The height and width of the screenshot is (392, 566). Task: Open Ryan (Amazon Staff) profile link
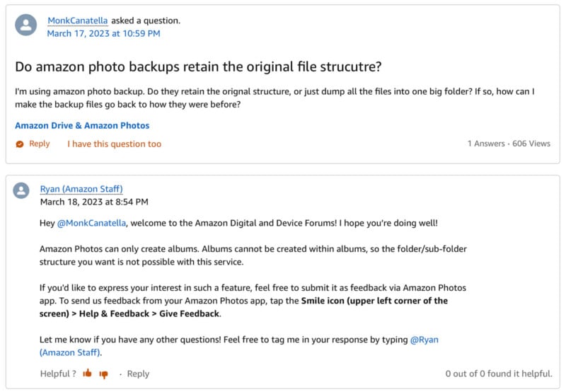coord(81,189)
